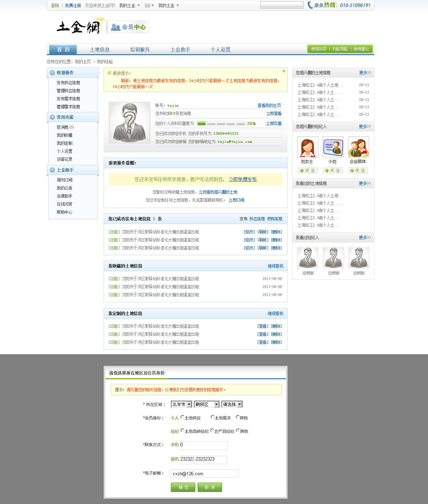Image resolution: width=428 pixels, height=504 pixels.
Task: Click the profile completeness progress bar
Action: [x=221, y=123]
